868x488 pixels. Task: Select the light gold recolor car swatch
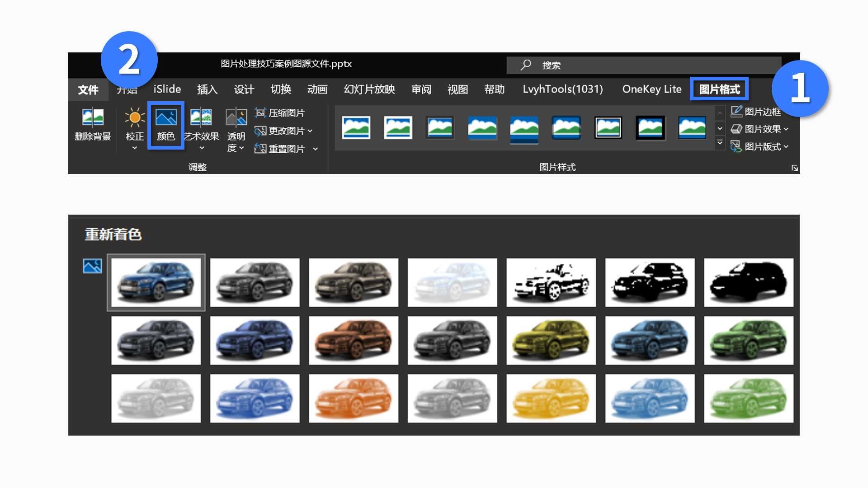pos(551,398)
